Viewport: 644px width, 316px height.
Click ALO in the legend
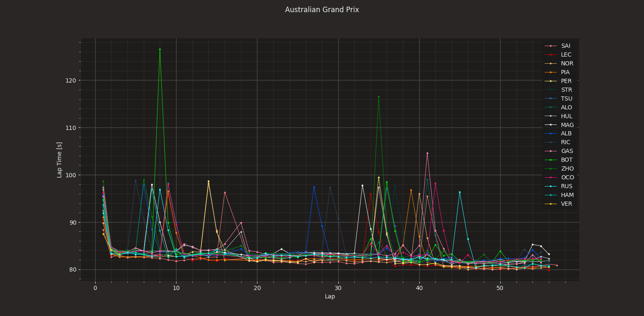(x=558, y=107)
